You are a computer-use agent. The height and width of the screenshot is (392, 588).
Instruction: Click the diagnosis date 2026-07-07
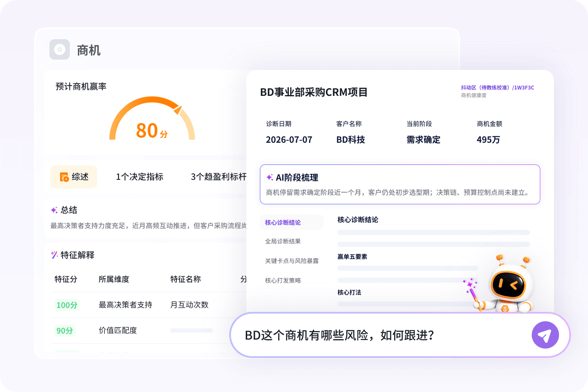tap(289, 140)
